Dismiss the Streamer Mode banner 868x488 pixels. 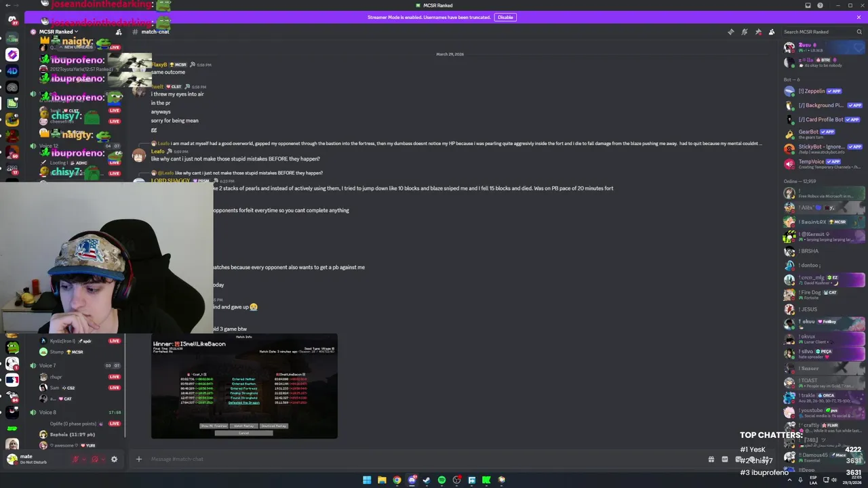859,17
